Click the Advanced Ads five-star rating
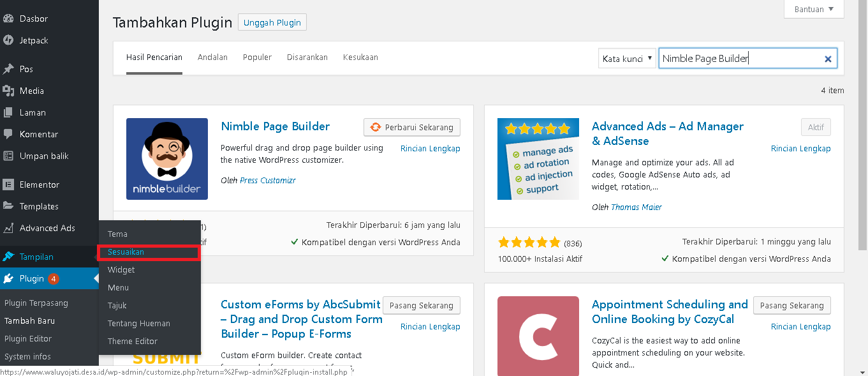The width and height of the screenshot is (868, 376). 529,243
